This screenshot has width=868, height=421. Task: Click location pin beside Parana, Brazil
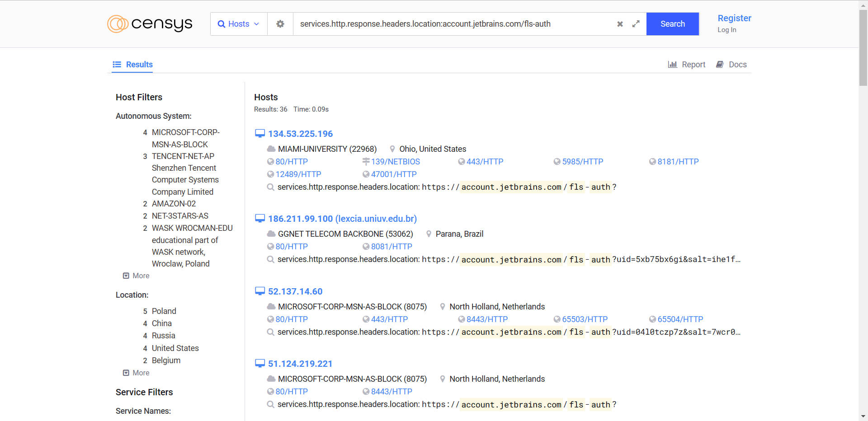[429, 234]
